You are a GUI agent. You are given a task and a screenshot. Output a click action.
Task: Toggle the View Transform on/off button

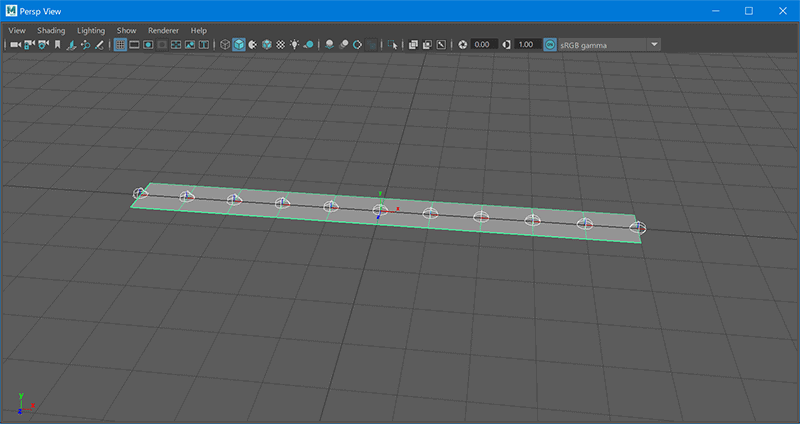pyautogui.click(x=549, y=45)
